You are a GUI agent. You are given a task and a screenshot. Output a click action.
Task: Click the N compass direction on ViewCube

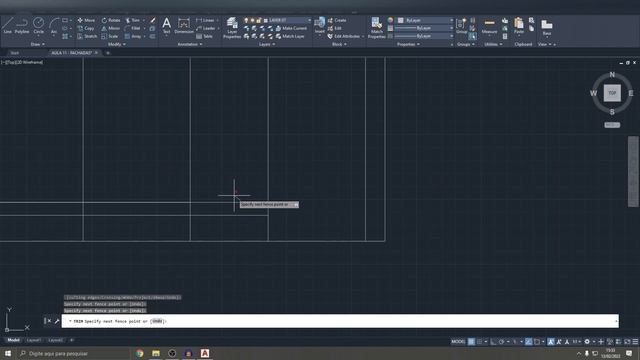(612, 74)
